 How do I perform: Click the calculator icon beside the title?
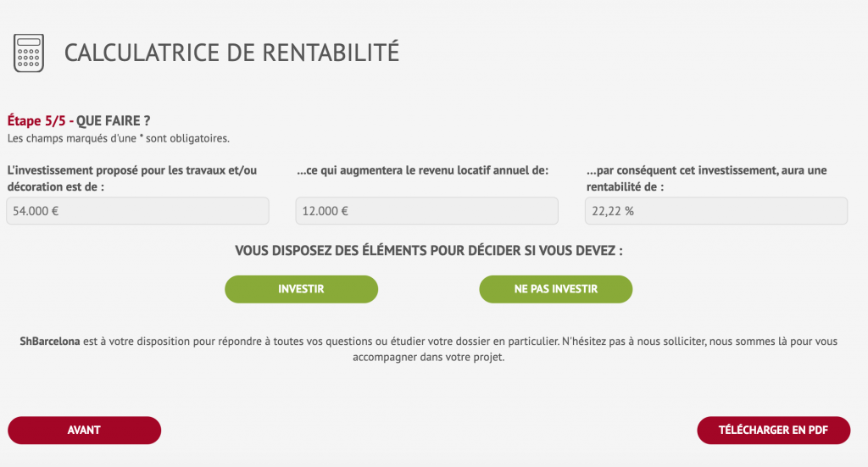coord(30,53)
